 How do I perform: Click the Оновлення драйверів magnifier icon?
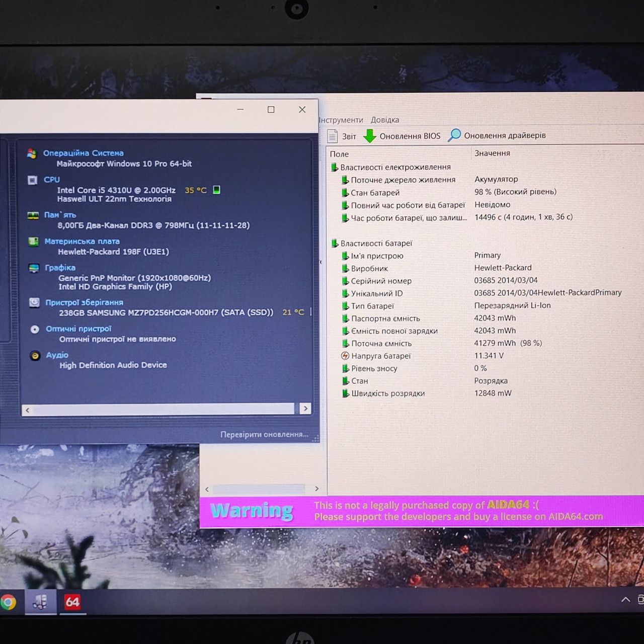454,135
